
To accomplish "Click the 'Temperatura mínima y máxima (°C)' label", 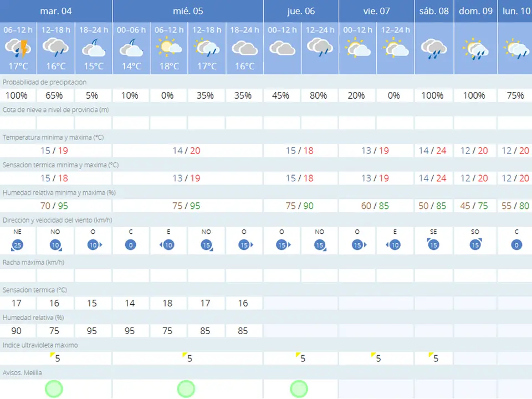I will [53, 137].
